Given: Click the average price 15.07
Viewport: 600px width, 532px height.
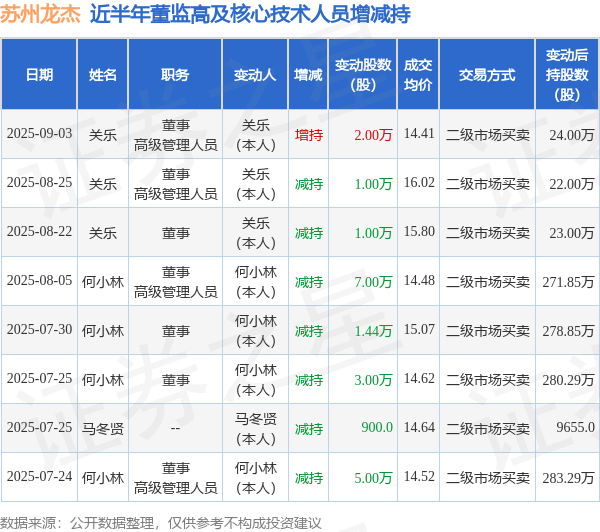Looking at the screenshot, I should 419,329.
